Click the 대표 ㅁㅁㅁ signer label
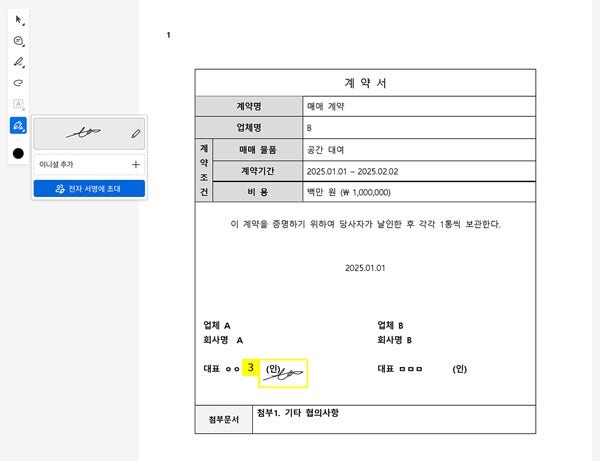Image resolution: width=600 pixels, height=461 pixels. [x=400, y=369]
